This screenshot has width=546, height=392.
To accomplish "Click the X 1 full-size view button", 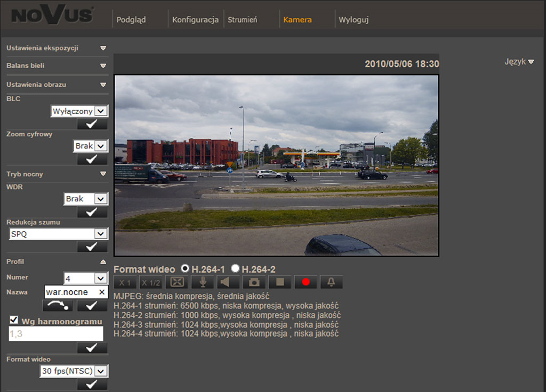I will [x=125, y=282].
